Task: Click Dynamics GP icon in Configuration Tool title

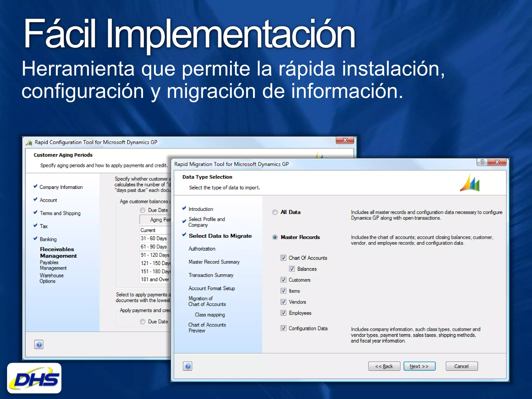Action: (29, 142)
